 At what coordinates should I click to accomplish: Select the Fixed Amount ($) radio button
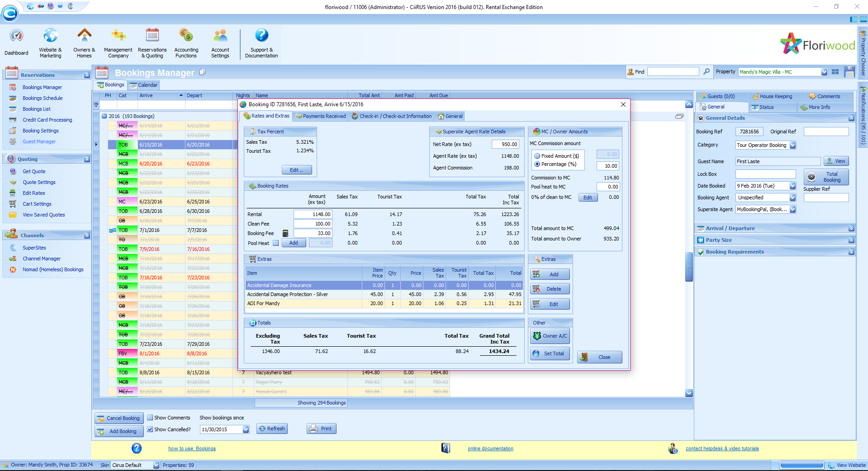(x=537, y=156)
